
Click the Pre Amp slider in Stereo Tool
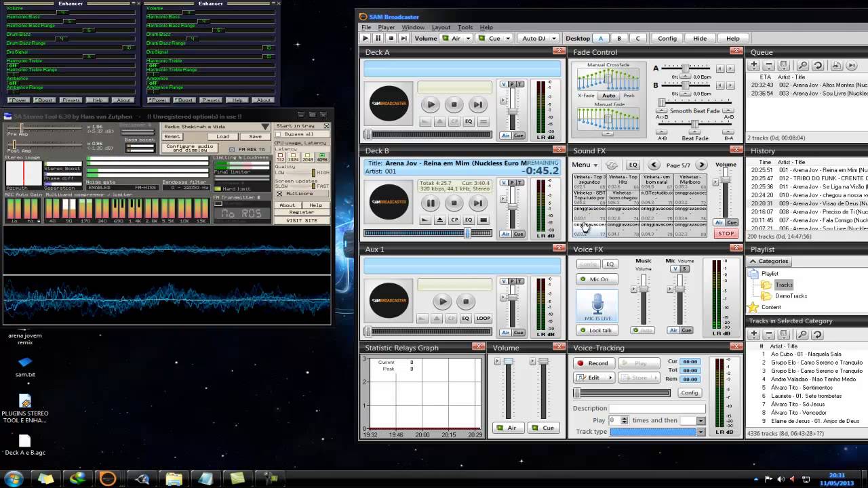tap(22, 128)
